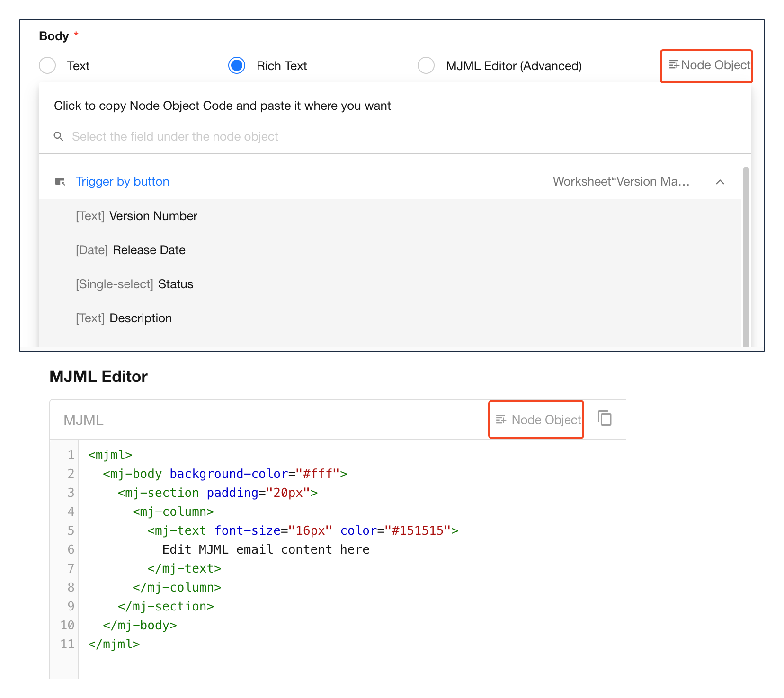Click the closing </mj-section> line
Screen dimensions: 784x698
click(166, 606)
